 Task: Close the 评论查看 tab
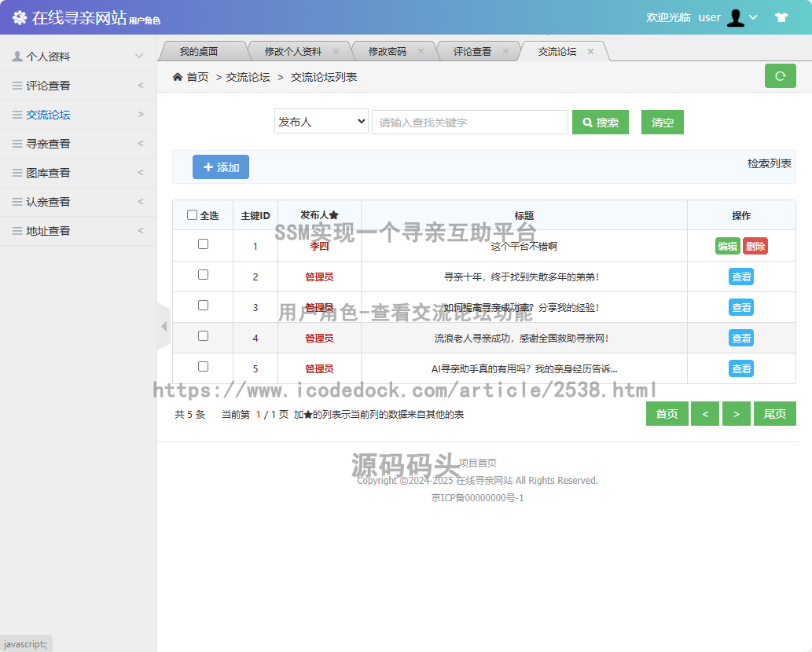click(x=506, y=51)
